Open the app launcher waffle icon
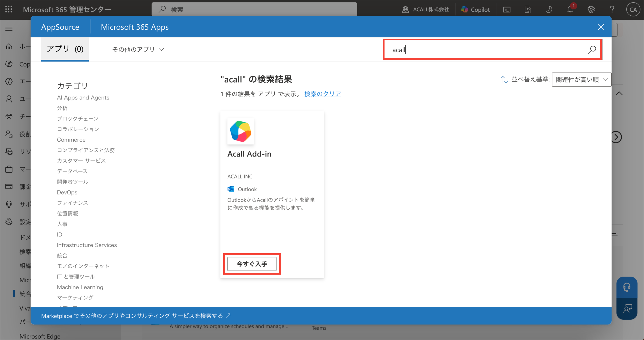644x340 pixels. 9,9
